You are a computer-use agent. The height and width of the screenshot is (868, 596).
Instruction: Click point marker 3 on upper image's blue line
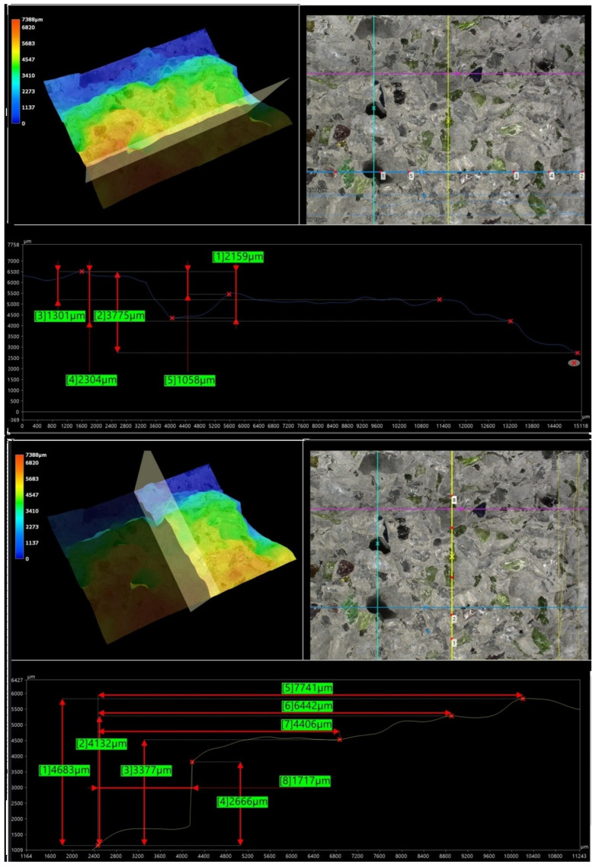click(x=516, y=175)
